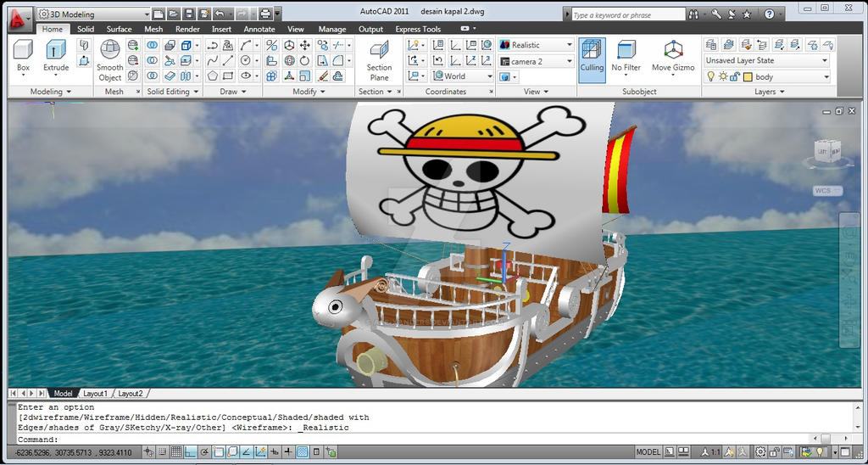Switch to the Express Tools tab
The image size is (868, 465).
(418, 29)
